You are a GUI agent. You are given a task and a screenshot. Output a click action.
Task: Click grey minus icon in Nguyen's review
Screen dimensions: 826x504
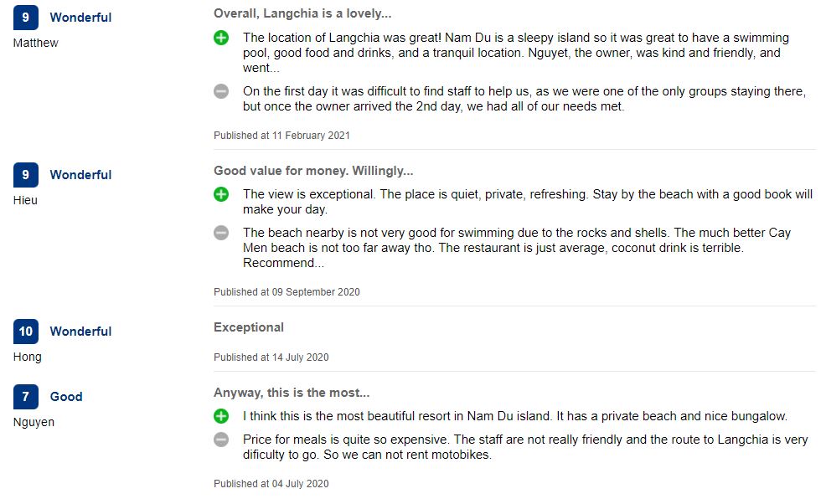pyautogui.click(x=221, y=440)
